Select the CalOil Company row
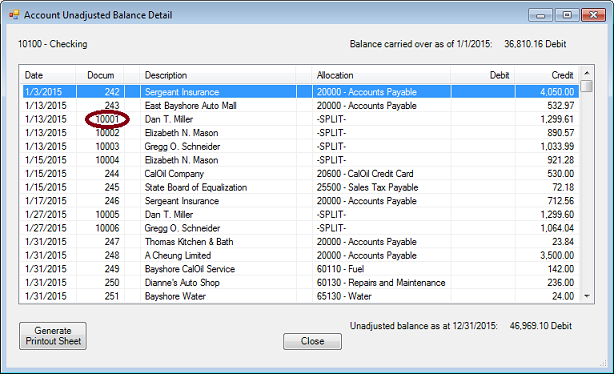This screenshot has width=614, height=374. pos(300,173)
